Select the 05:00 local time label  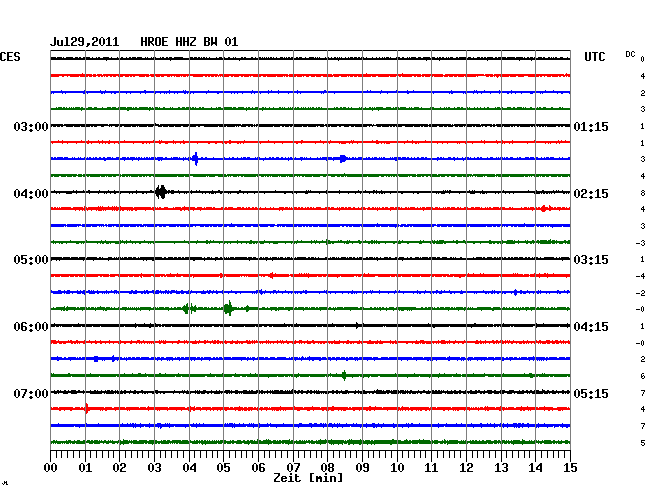pyautogui.click(x=31, y=260)
